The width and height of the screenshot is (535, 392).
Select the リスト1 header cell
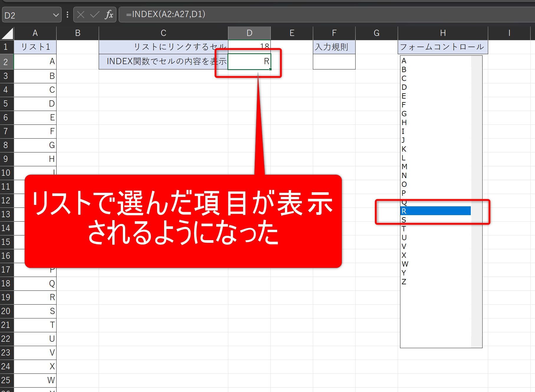35,47
